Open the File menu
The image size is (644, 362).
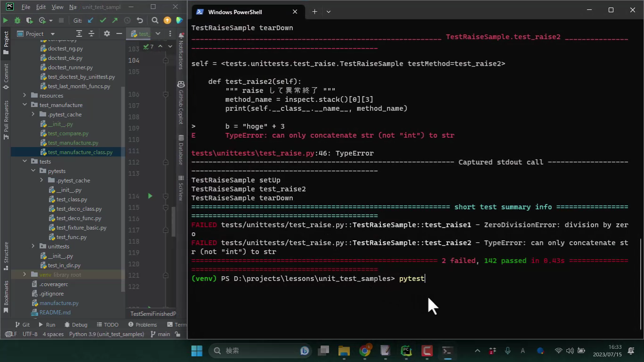tap(26, 7)
